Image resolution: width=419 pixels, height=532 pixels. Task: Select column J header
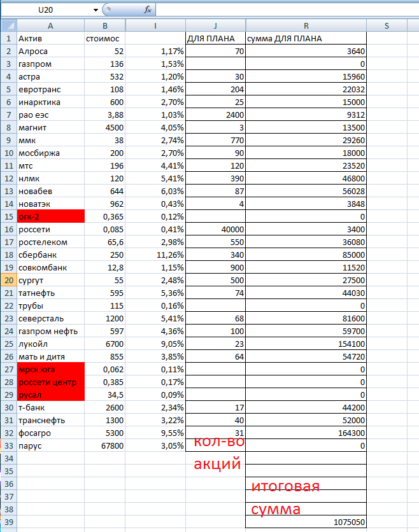pyautogui.click(x=216, y=26)
